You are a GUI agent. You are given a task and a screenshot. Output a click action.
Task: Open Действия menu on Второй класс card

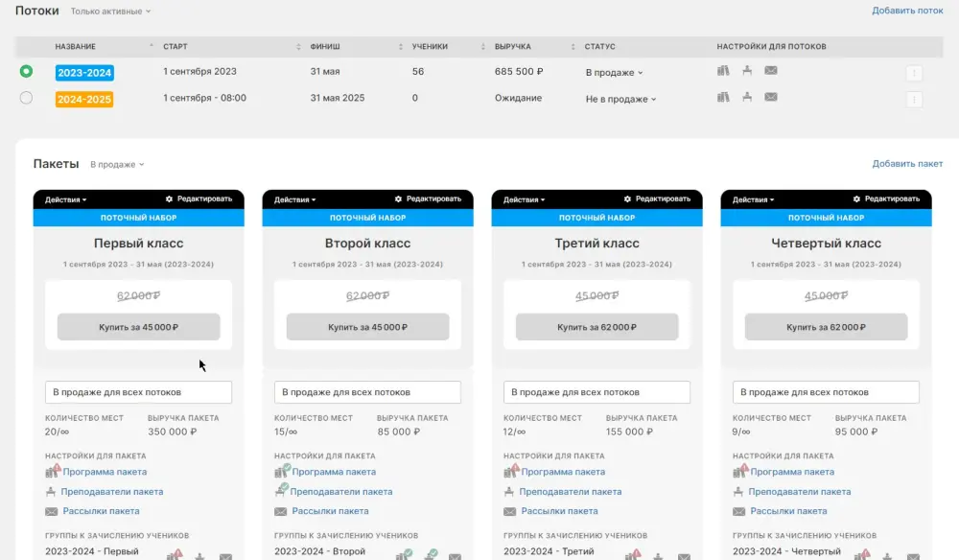click(294, 199)
